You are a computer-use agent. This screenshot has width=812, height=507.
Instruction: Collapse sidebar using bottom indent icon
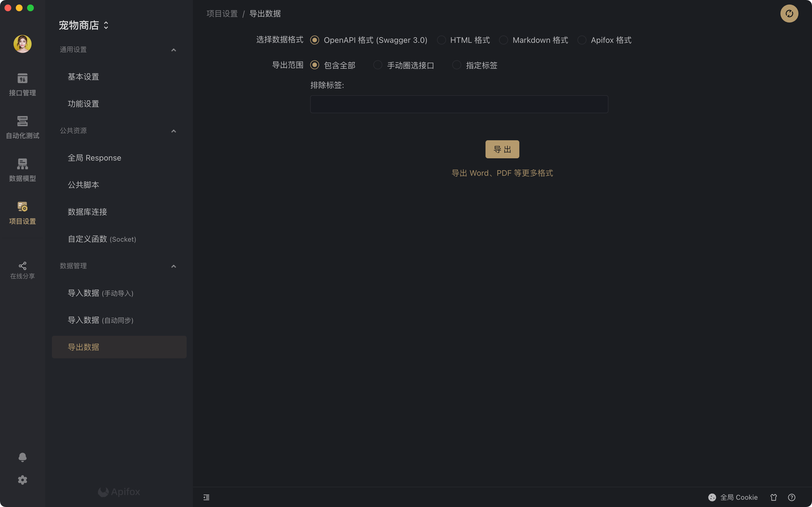coord(206,497)
